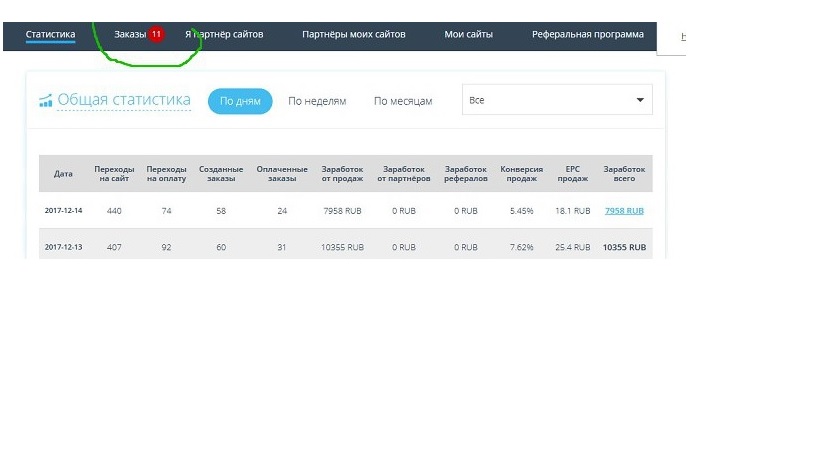This screenshot has height=460, width=819.
Task: Open Мои сайты section
Action: tap(468, 35)
